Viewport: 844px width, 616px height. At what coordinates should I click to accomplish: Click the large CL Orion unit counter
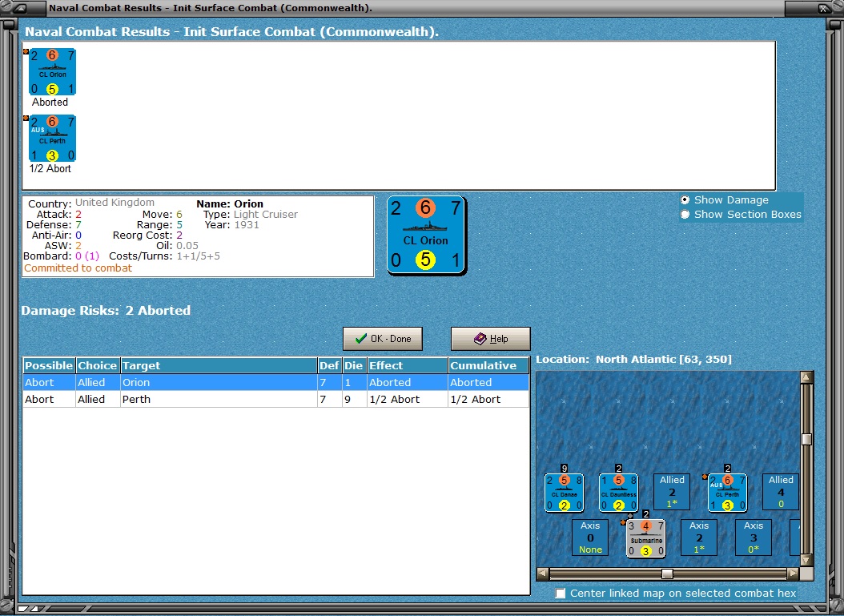coord(426,236)
